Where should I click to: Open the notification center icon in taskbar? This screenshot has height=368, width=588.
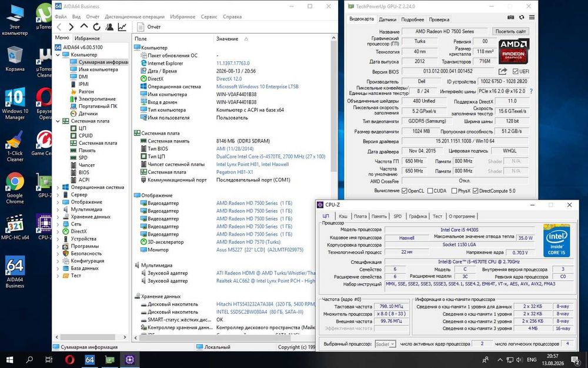(576, 360)
